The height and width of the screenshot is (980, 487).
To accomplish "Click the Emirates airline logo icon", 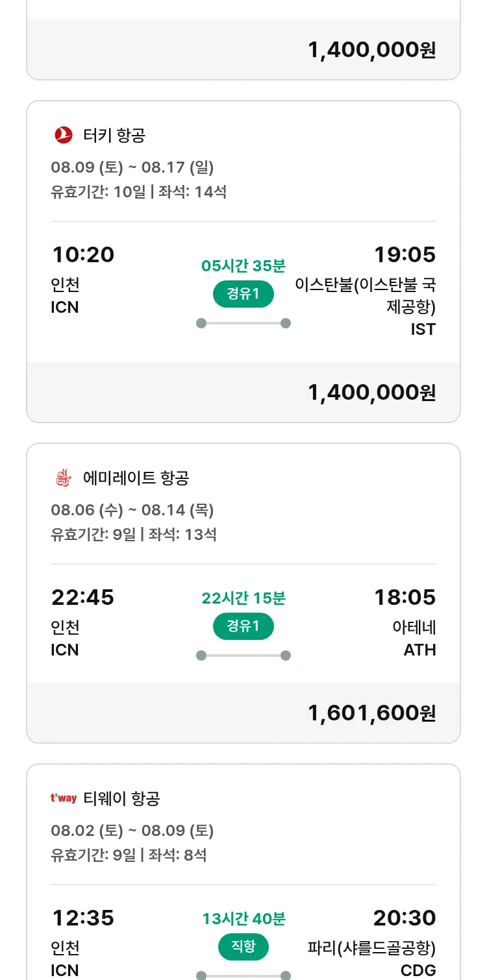I will (63, 478).
